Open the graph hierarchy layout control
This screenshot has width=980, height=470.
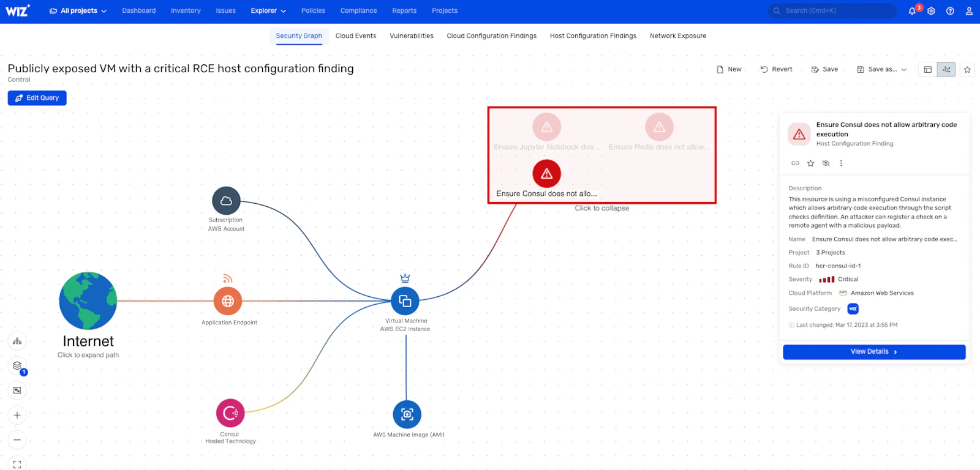(x=17, y=341)
